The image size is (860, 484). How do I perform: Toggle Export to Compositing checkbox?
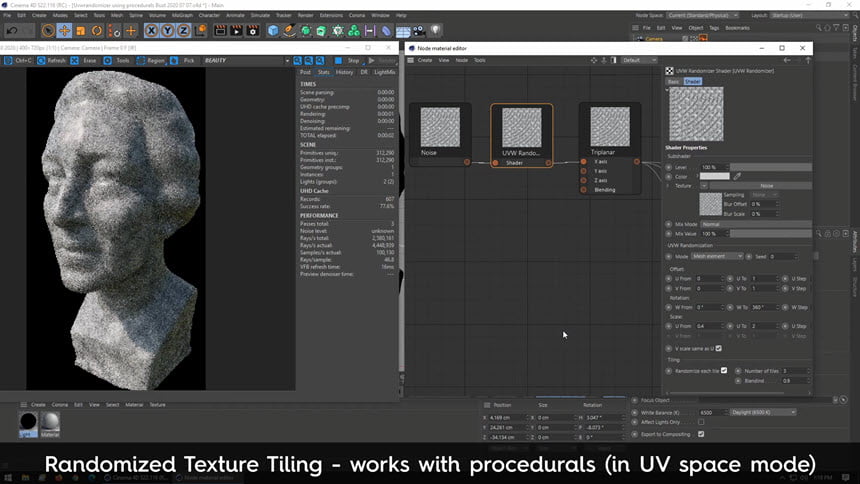click(701, 434)
